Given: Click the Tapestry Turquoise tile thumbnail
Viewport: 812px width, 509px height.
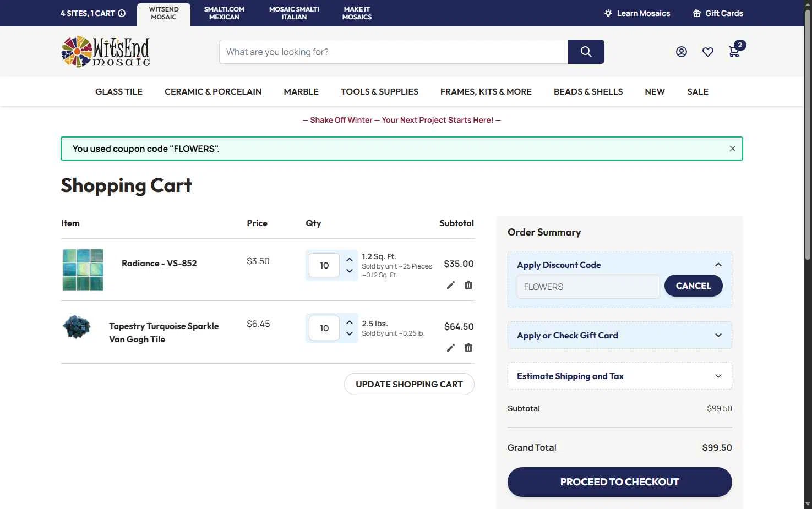Looking at the screenshot, I should point(77,327).
